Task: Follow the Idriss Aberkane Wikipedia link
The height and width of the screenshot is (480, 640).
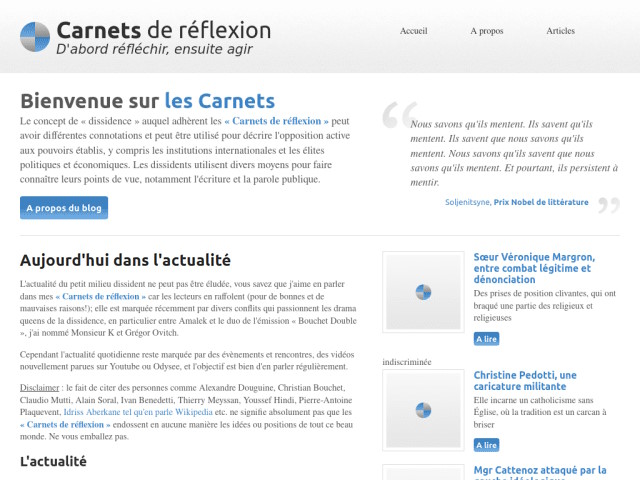Action: coord(138,412)
